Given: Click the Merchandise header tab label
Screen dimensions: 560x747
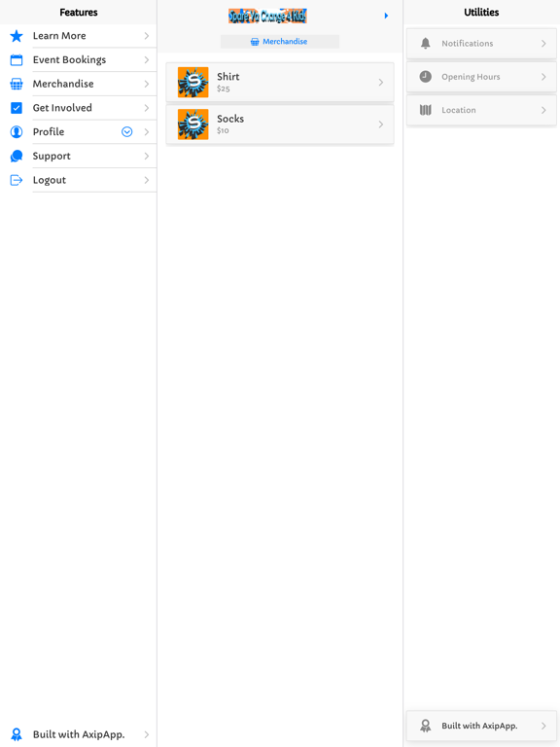Looking at the screenshot, I should (285, 42).
